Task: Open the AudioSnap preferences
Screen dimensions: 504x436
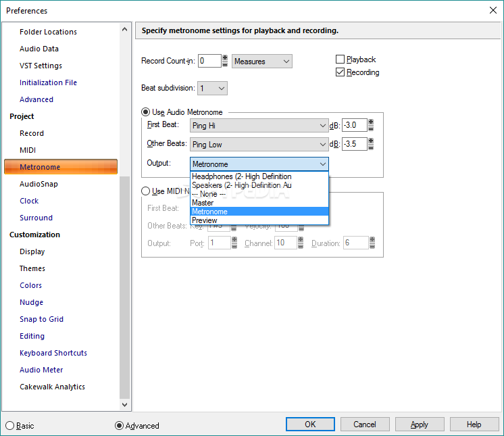Action: [x=39, y=184]
